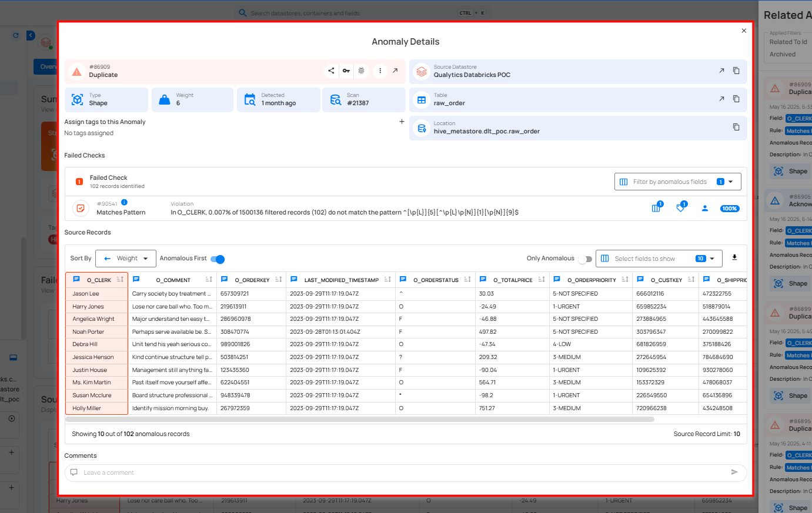Toggle the Only Anomalous switch
812x513 pixels.
pyautogui.click(x=585, y=259)
